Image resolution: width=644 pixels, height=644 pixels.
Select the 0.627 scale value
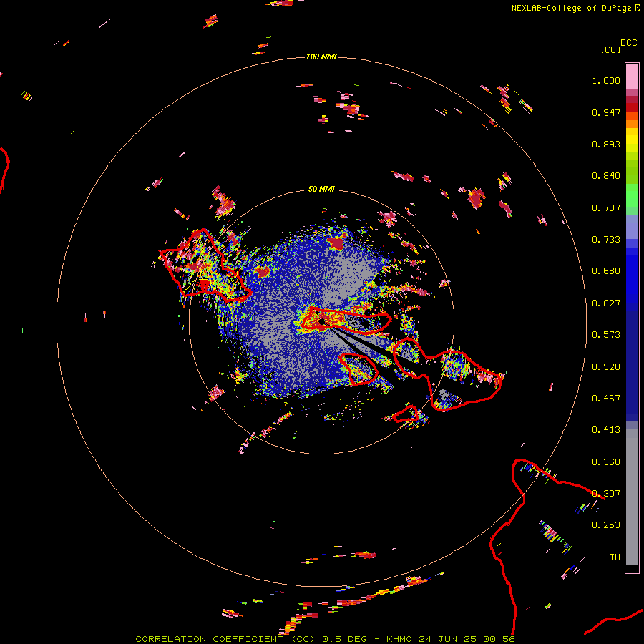(x=606, y=303)
